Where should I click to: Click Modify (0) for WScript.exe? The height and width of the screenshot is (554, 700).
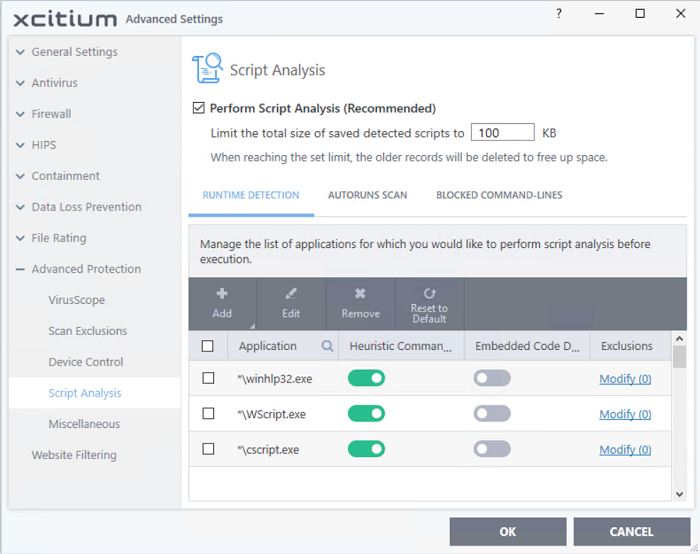(x=625, y=414)
